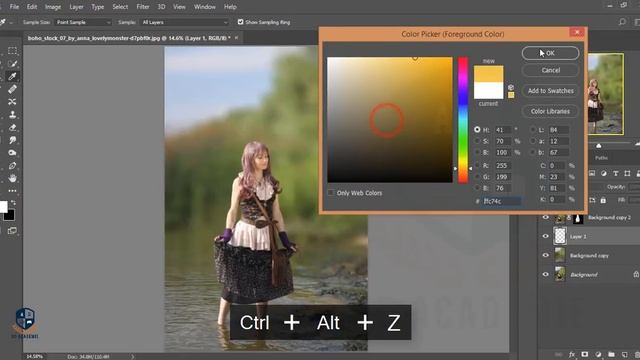Select the R red radio button
This screenshot has width=640, height=360.
tap(477, 165)
